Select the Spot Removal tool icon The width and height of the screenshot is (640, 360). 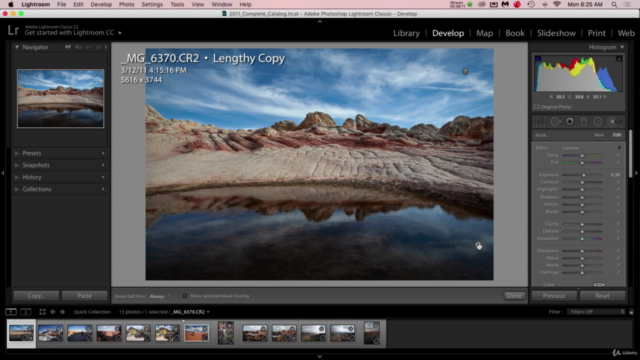point(555,121)
